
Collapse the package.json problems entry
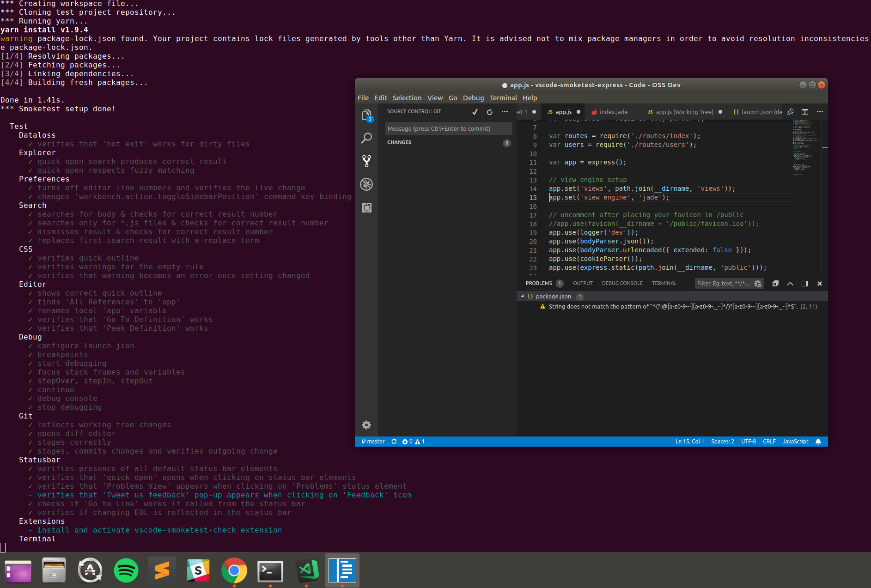pos(523,296)
